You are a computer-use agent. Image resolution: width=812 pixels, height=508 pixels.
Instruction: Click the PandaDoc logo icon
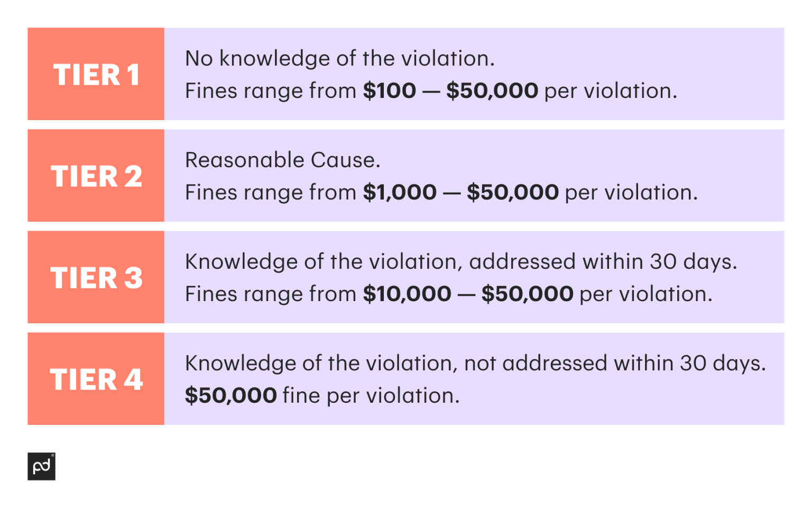41,466
